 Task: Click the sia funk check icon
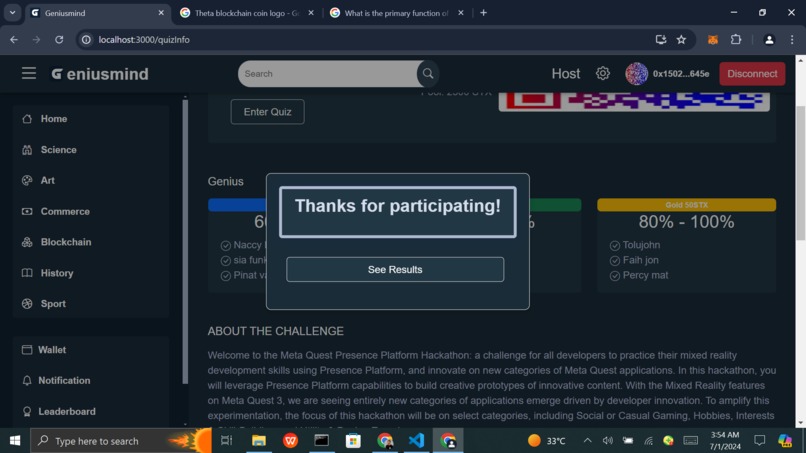point(226,261)
